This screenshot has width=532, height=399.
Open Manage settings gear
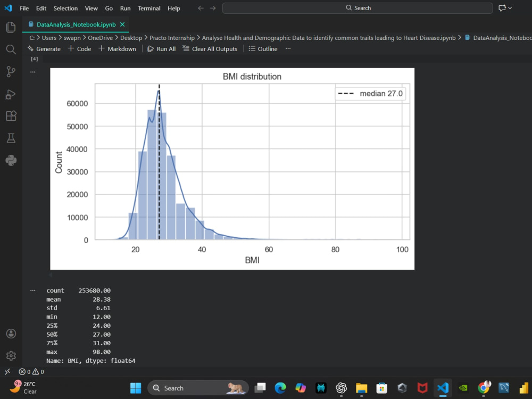coord(11,355)
